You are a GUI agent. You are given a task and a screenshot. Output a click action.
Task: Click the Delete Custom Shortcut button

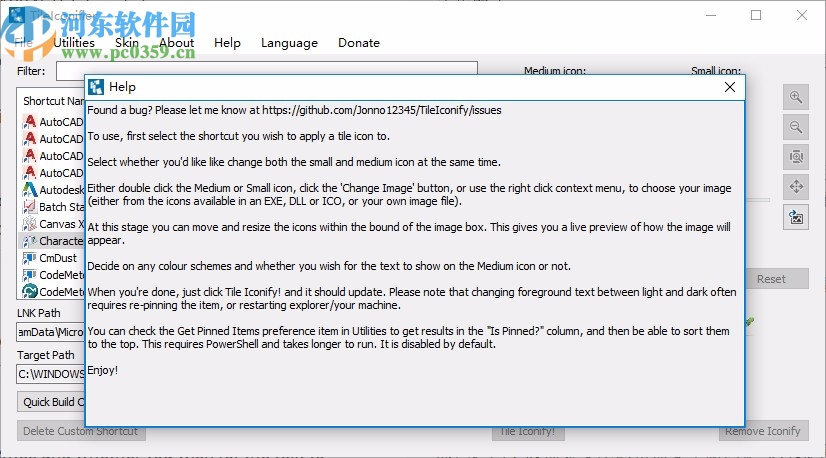(81, 431)
